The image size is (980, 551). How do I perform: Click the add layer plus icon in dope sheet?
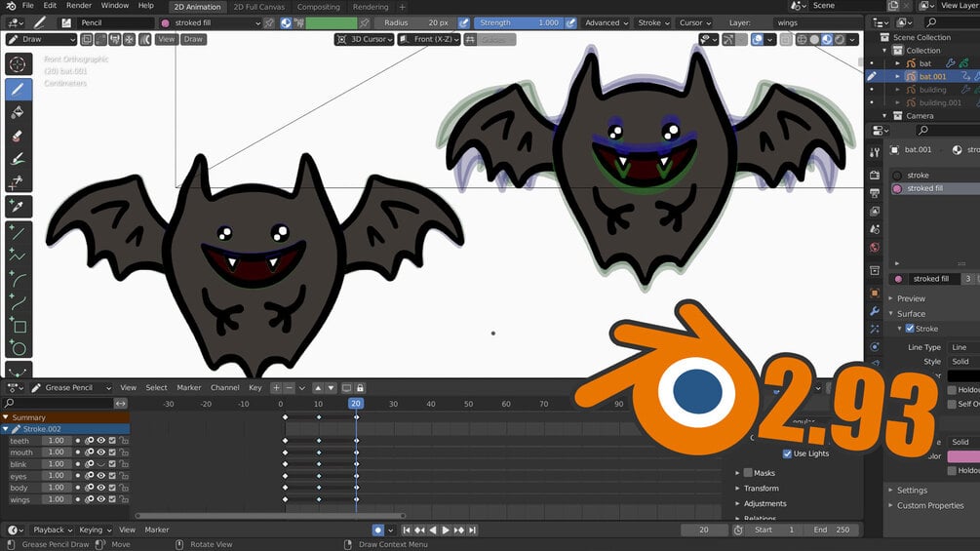(x=276, y=388)
